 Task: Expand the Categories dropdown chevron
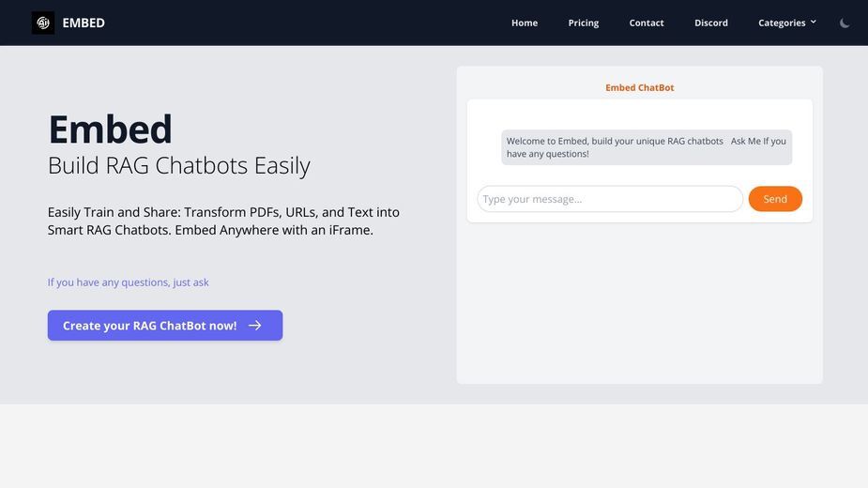coord(814,22)
